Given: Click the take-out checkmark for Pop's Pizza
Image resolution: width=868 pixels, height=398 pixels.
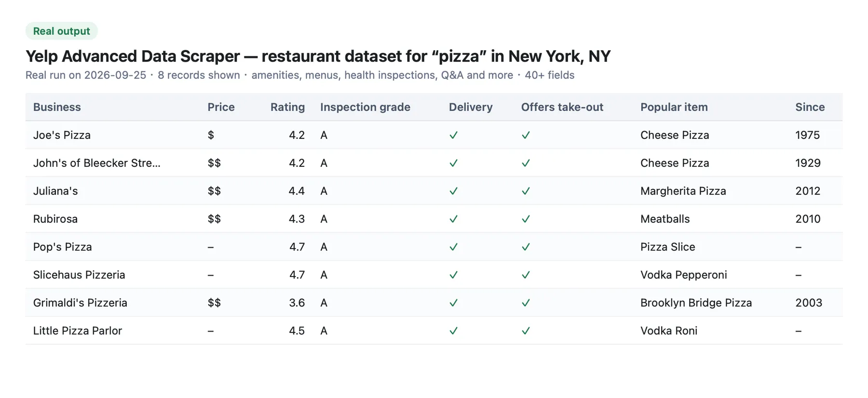Looking at the screenshot, I should [526, 247].
